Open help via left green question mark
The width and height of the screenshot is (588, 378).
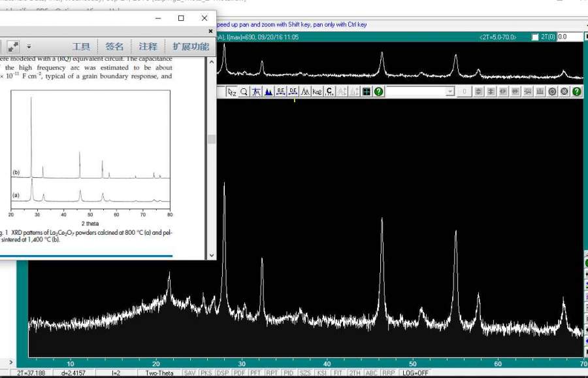click(x=379, y=92)
